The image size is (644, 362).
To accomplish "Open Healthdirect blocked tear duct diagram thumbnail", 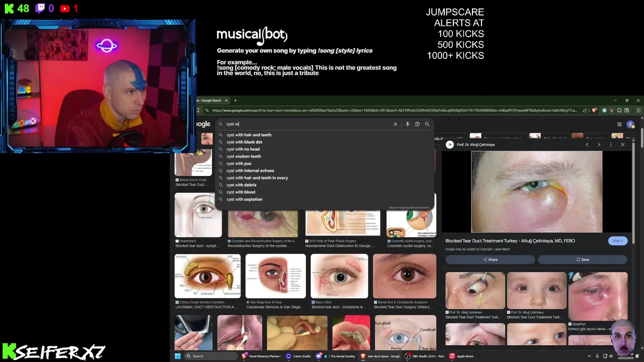I will tap(198, 215).
